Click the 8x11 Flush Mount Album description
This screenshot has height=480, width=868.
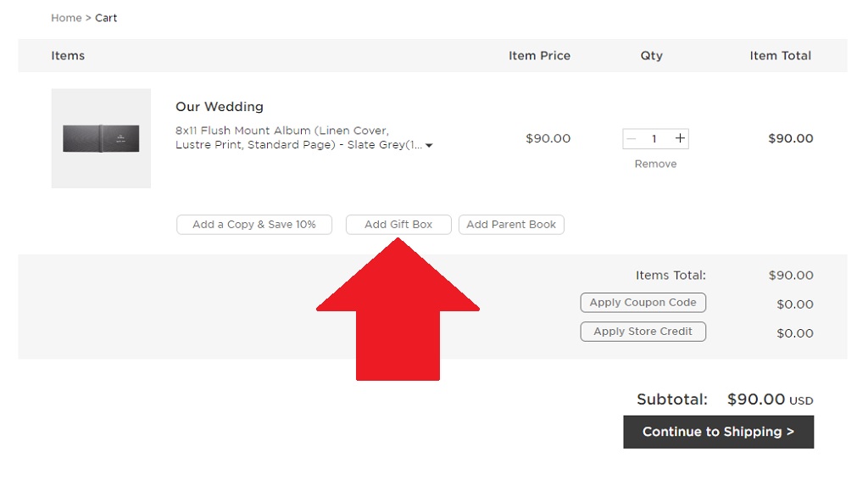299,138
